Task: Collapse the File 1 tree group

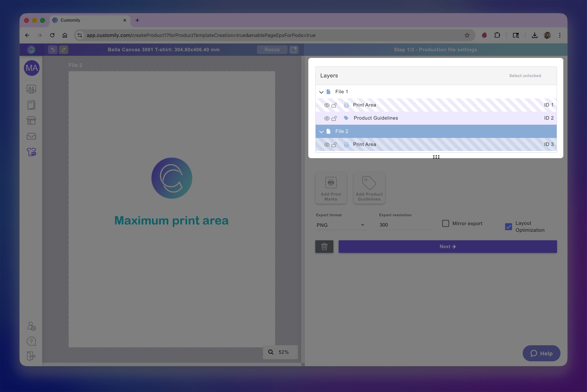Action: click(x=321, y=92)
